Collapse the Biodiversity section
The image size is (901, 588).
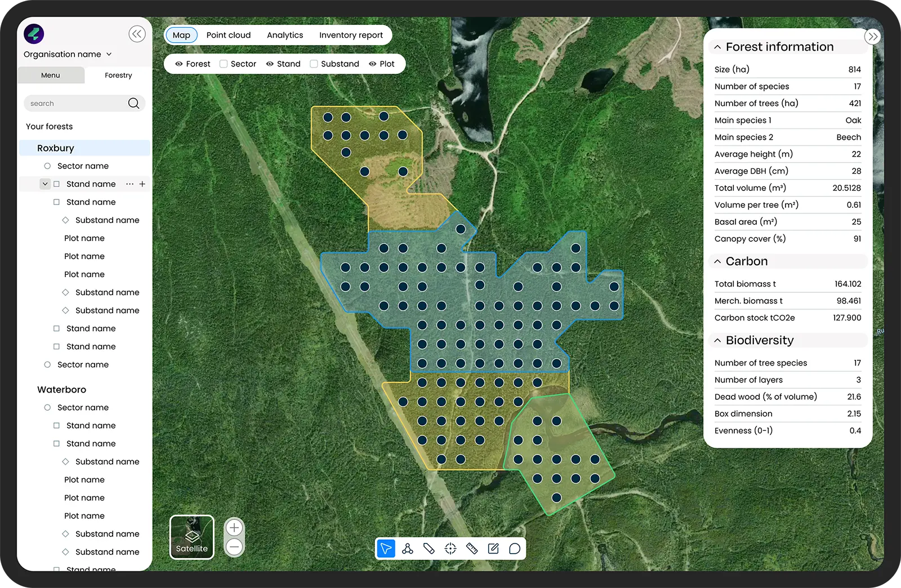pyautogui.click(x=717, y=340)
